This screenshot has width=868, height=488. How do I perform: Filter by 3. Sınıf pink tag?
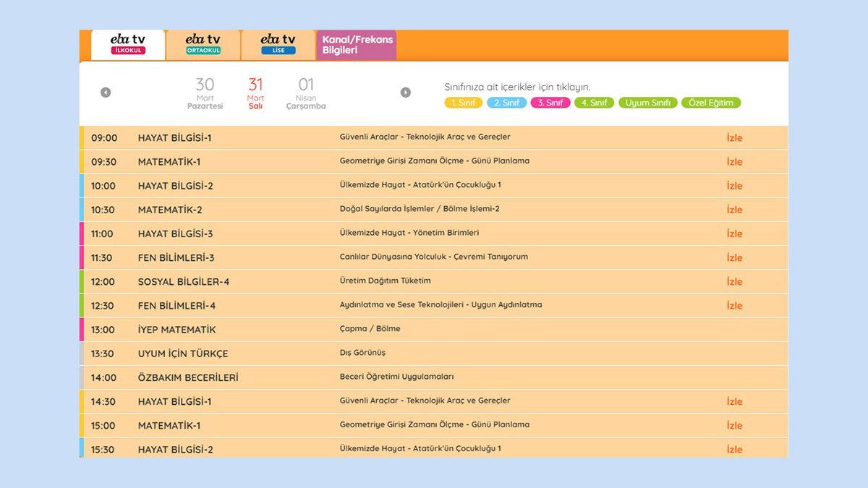(550, 103)
